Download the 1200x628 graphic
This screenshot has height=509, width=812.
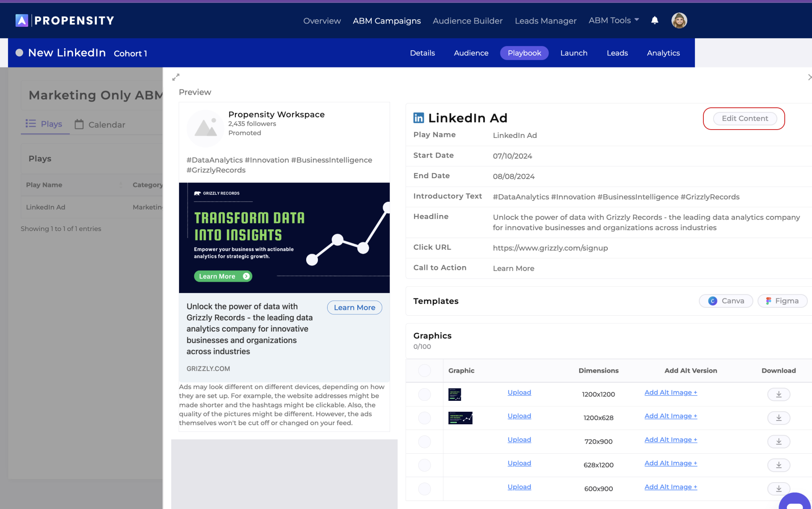779,418
